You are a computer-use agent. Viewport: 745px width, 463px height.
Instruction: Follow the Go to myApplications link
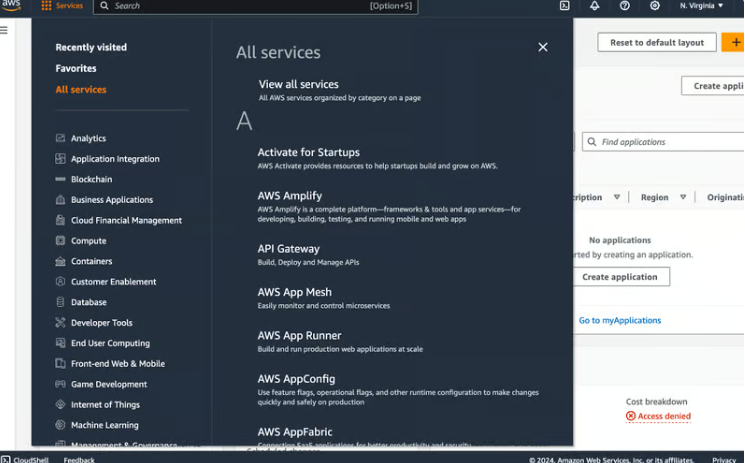click(620, 320)
